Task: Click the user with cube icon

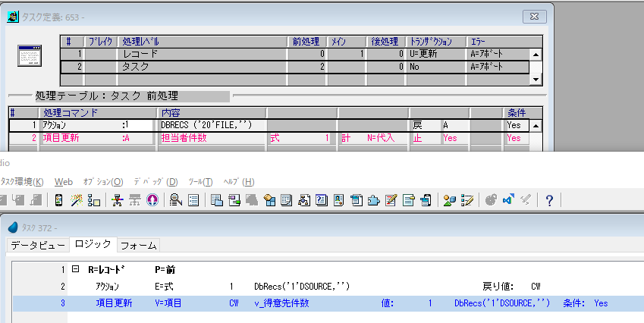Action: tap(450, 200)
